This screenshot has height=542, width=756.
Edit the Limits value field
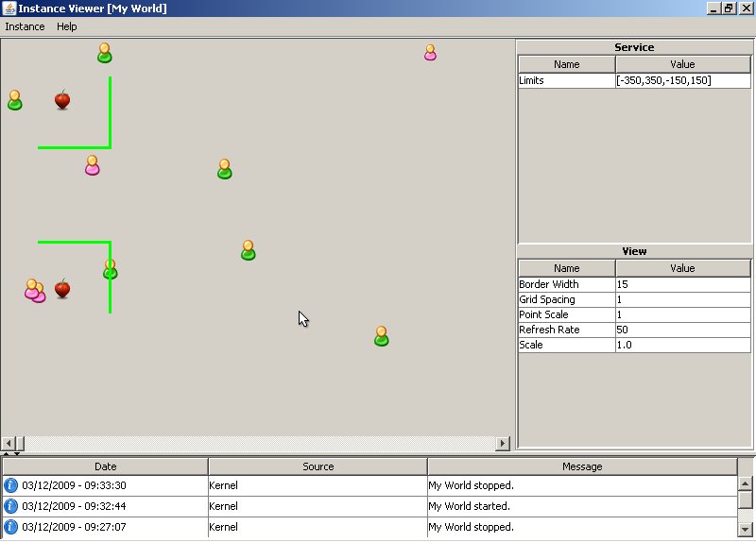pyautogui.click(x=682, y=80)
